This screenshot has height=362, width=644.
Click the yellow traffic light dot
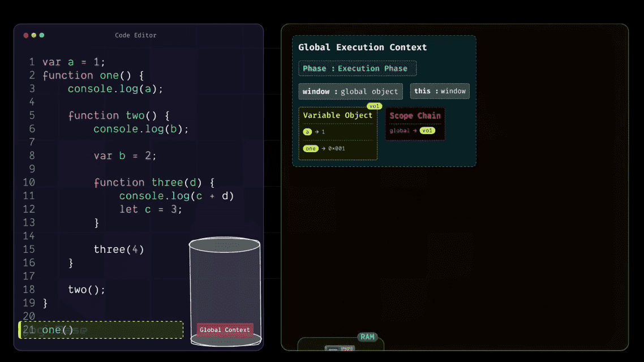click(33, 35)
